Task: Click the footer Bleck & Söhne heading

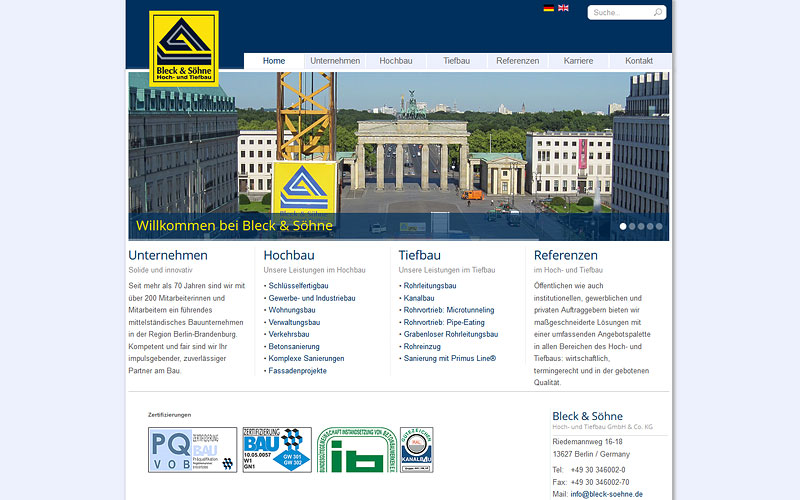Action: click(587, 416)
